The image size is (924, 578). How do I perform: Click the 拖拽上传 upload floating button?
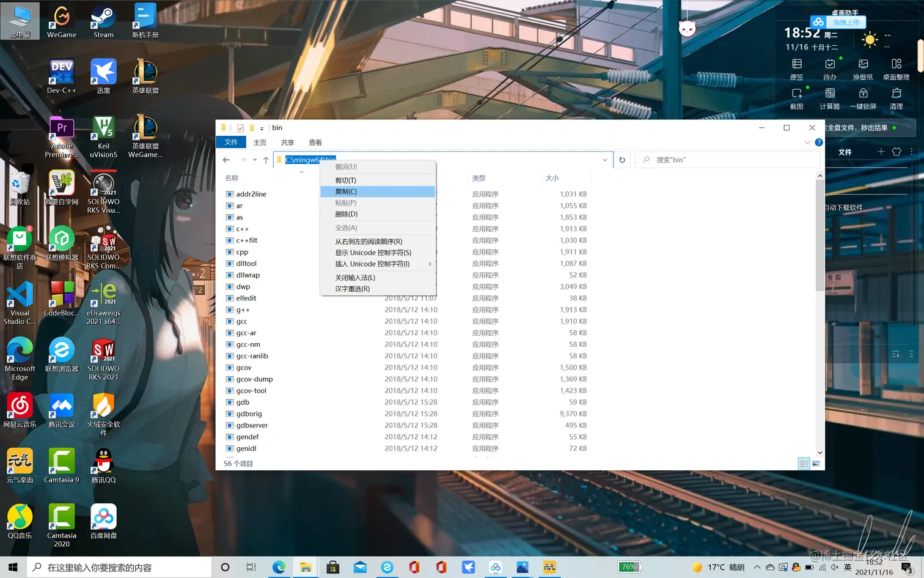pyautogui.click(x=838, y=23)
